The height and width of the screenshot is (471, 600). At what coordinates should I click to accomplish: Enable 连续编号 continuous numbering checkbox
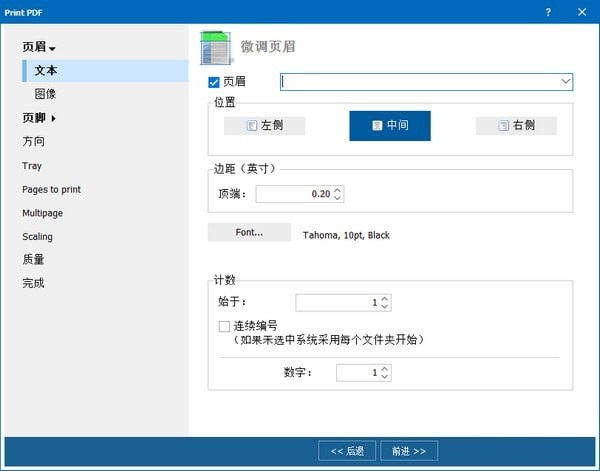click(x=224, y=326)
